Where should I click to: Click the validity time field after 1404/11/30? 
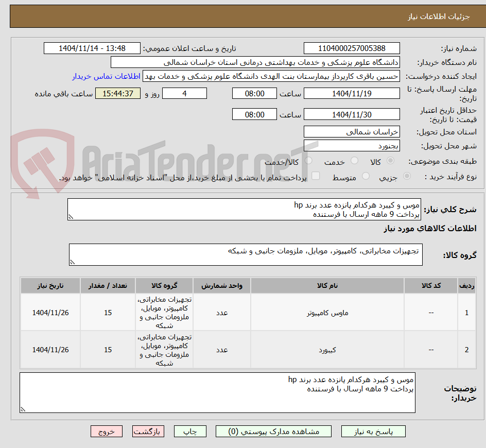[254, 114]
